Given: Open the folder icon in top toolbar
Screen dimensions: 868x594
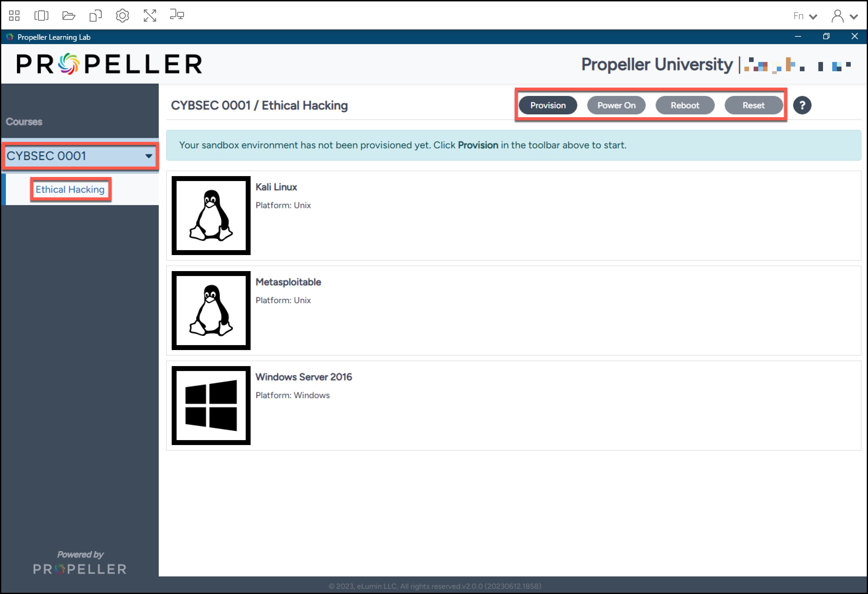Looking at the screenshot, I should tap(69, 15).
